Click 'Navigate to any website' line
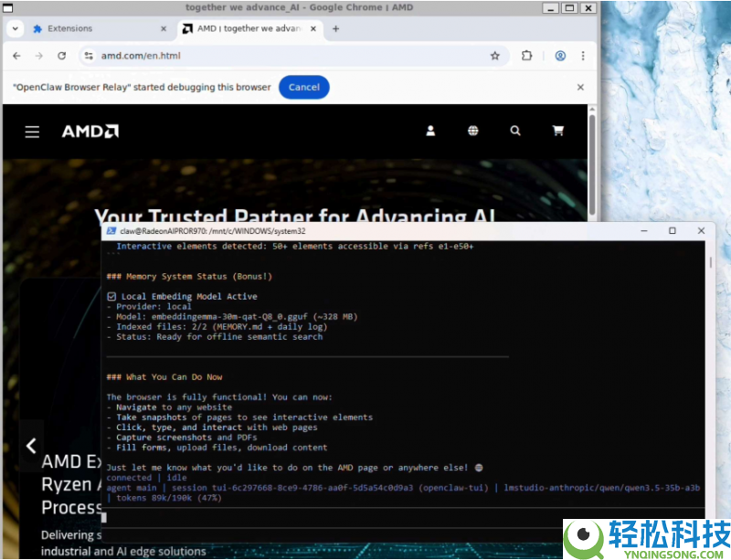 click(169, 407)
